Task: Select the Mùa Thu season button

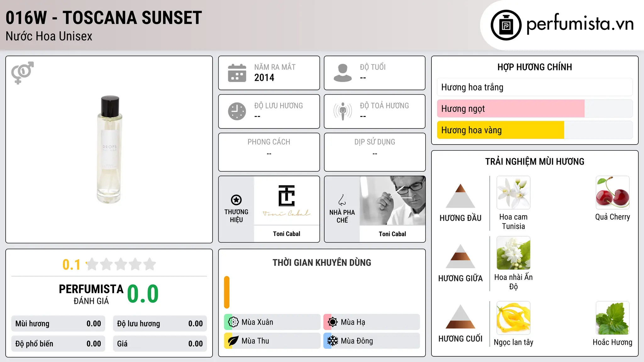Action: [272, 341]
